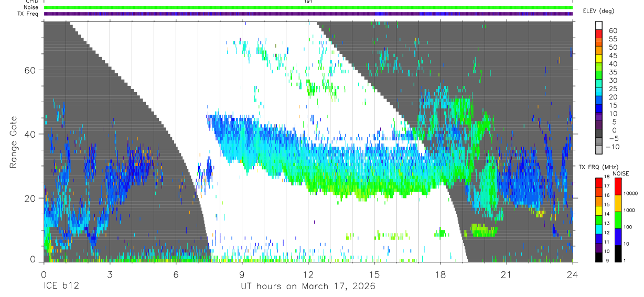Click the purple TX Freq strip above the plot

[308, 14]
